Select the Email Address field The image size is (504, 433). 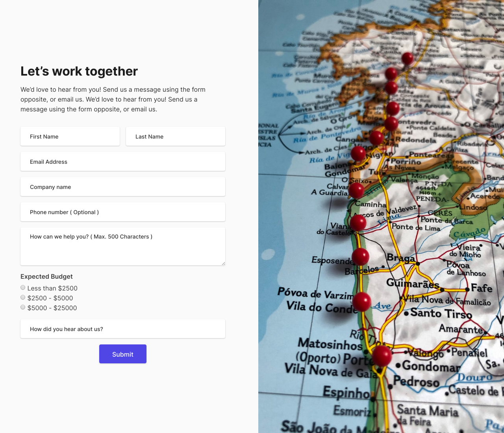point(123,161)
